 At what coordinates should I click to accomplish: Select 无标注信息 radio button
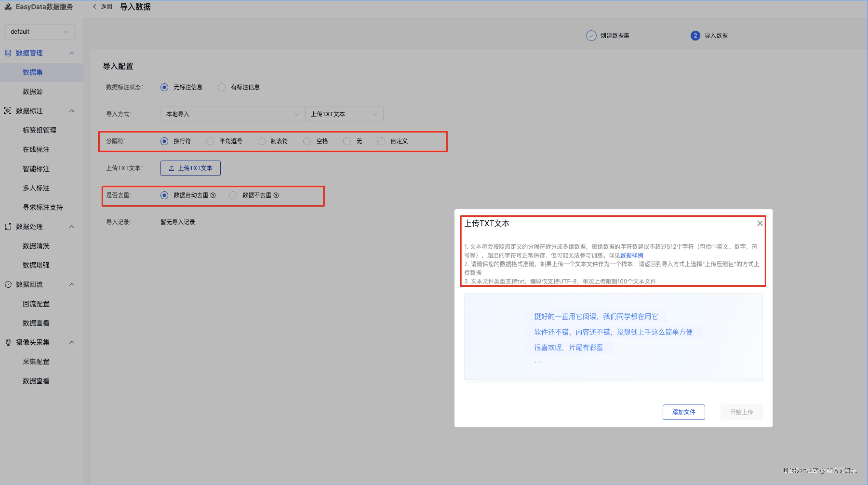(164, 87)
